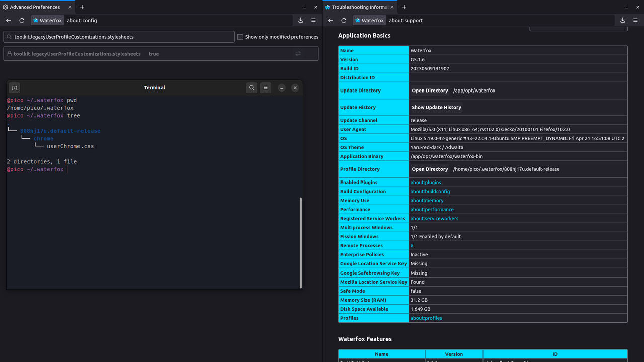
Task: Close the Advanced Preferences tab
Action: [70, 7]
